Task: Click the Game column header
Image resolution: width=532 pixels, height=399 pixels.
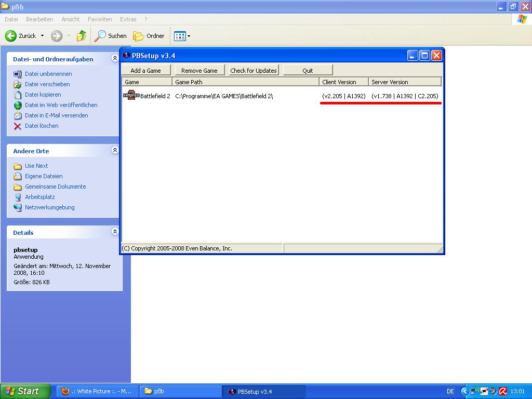Action: 147,82
